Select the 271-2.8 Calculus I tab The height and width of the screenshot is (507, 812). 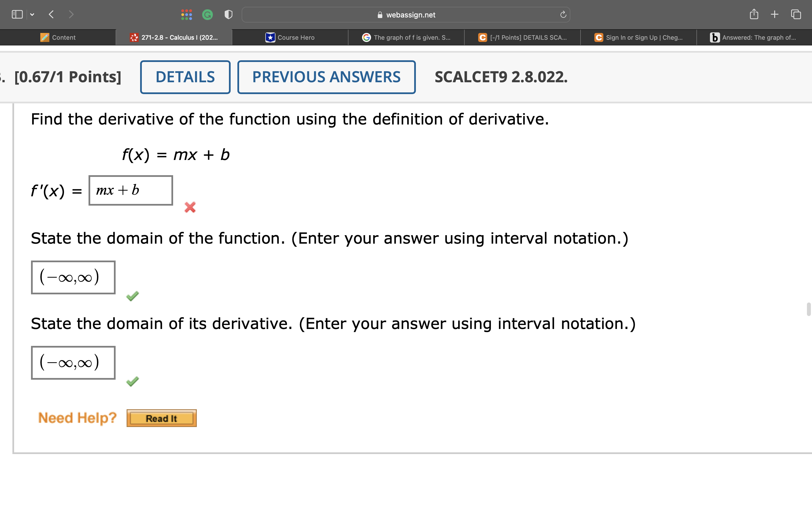173,37
